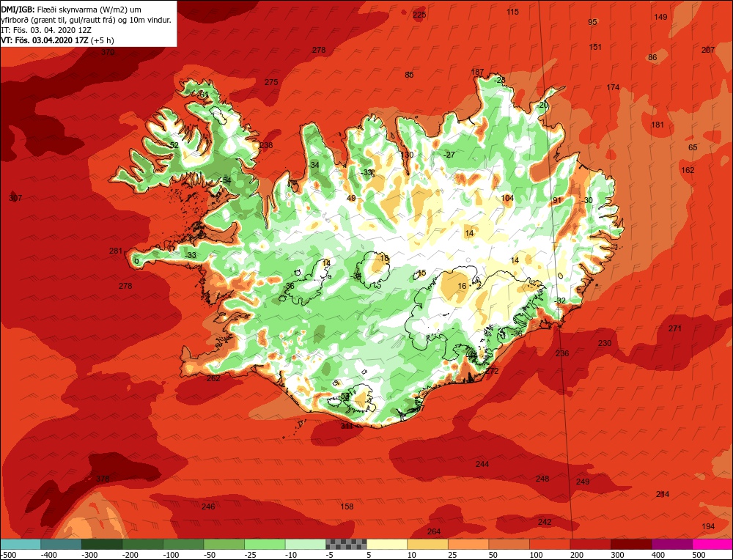Click the map value 104
The image size is (733, 560).
pyautogui.click(x=507, y=198)
